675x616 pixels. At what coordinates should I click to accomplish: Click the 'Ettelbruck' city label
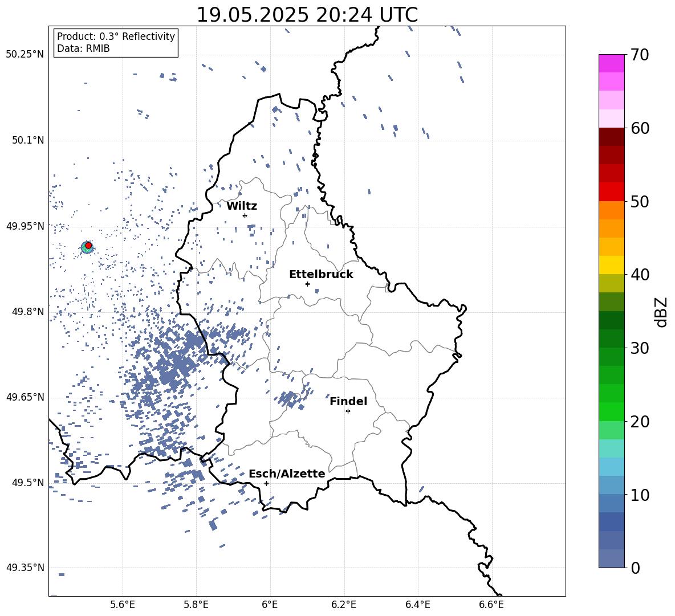click(321, 275)
